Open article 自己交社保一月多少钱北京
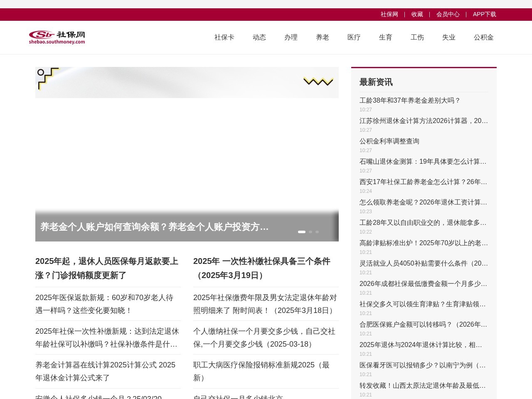This screenshot has width=532, height=399. pyautogui.click(x=238, y=396)
